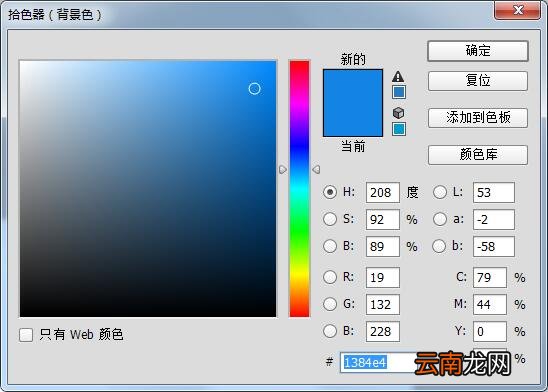Click the color field picker circle
548x392 pixels.
[254, 89]
